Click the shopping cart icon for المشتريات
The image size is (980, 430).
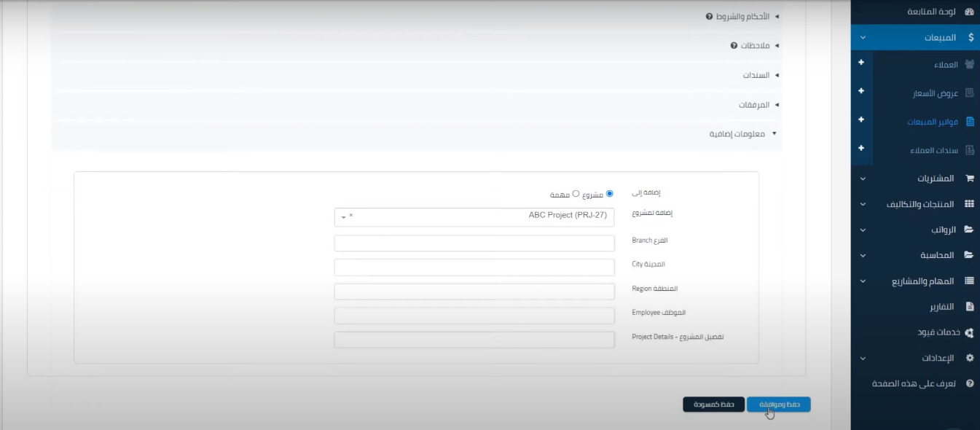coord(969,178)
